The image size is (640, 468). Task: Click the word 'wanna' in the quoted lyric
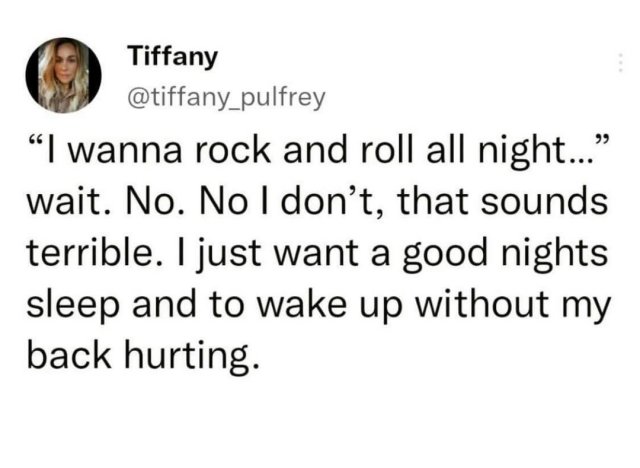pos(124,153)
